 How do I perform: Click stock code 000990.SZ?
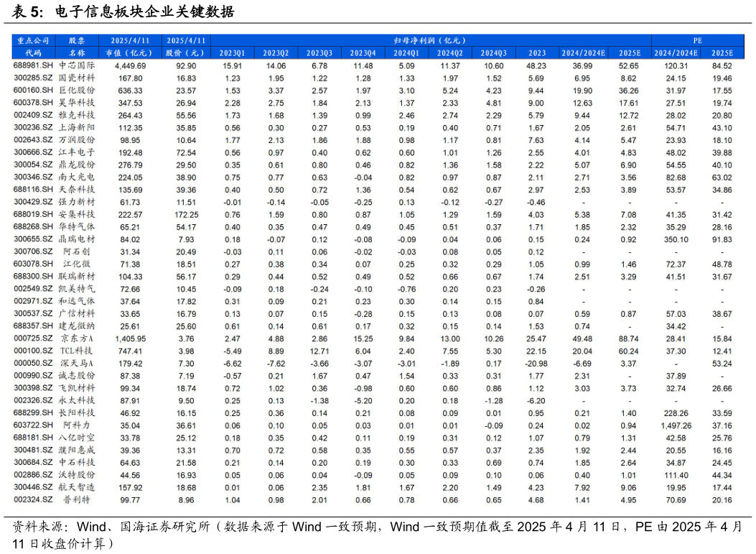[33, 376]
